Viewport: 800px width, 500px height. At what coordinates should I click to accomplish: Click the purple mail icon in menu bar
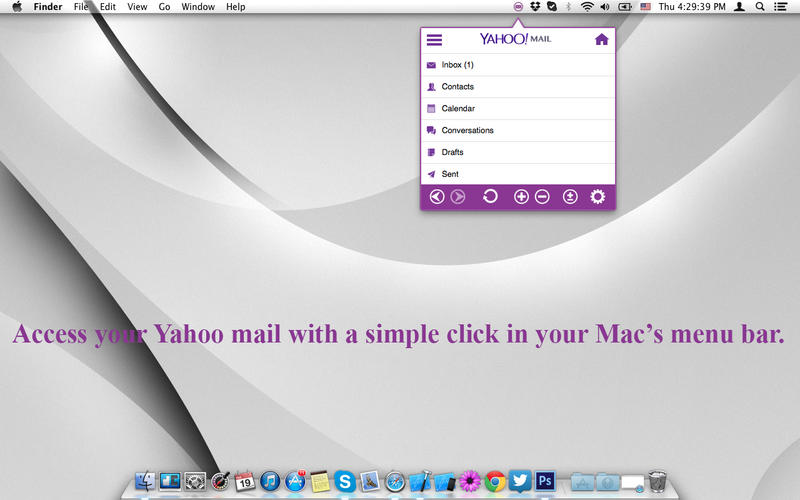518,7
